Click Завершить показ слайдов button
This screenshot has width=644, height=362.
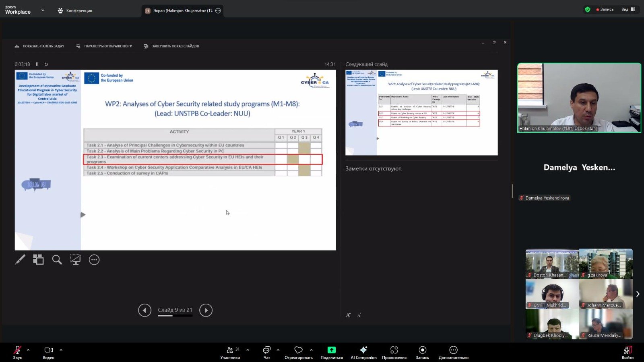171,46
